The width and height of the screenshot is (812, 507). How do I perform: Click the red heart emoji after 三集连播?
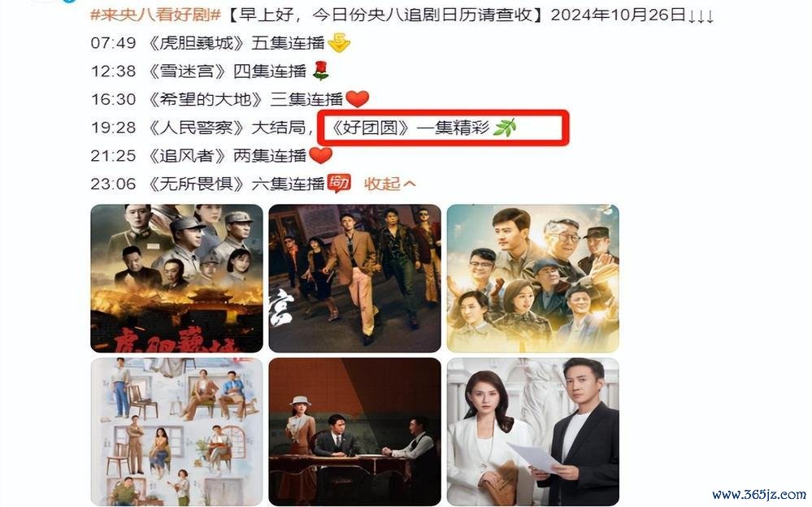click(358, 98)
